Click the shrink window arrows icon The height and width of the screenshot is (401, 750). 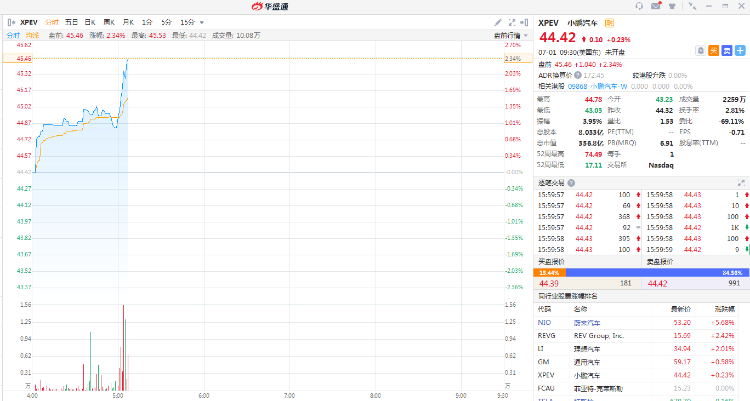[692, 6]
